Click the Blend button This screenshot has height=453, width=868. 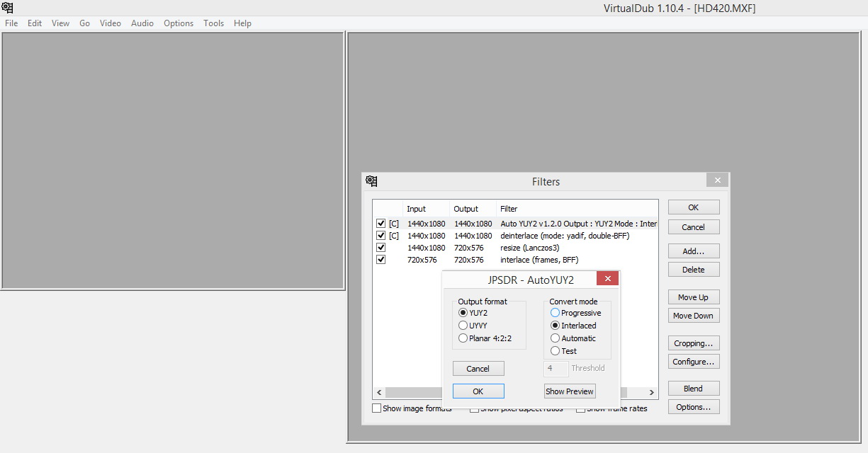pyautogui.click(x=694, y=389)
